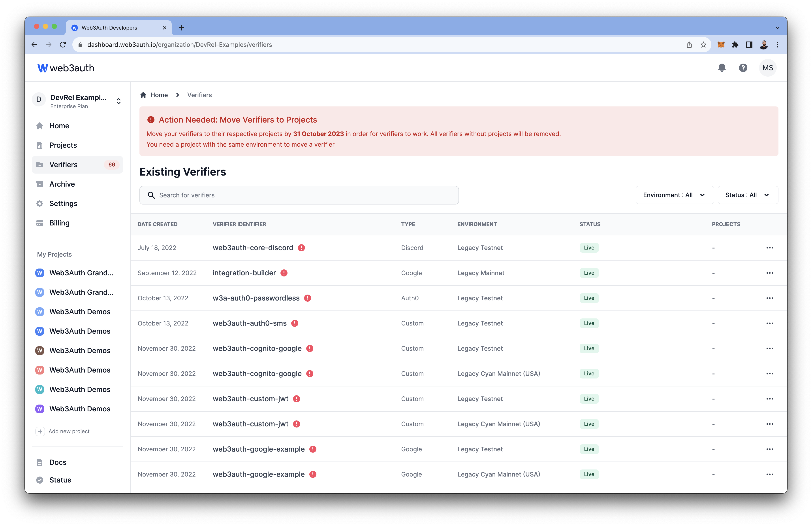Open the notifications bell
This screenshot has width=812, height=526.
pos(722,68)
